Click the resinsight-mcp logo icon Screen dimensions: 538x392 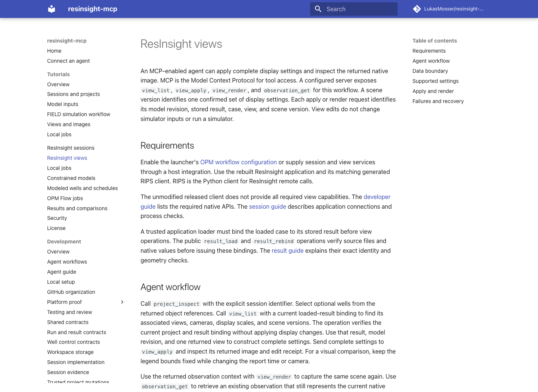tap(52, 9)
